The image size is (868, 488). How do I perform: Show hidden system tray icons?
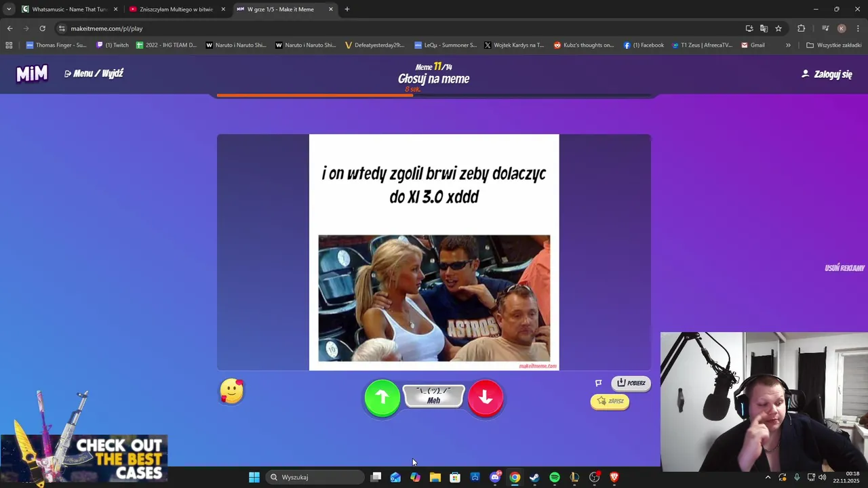(768, 477)
